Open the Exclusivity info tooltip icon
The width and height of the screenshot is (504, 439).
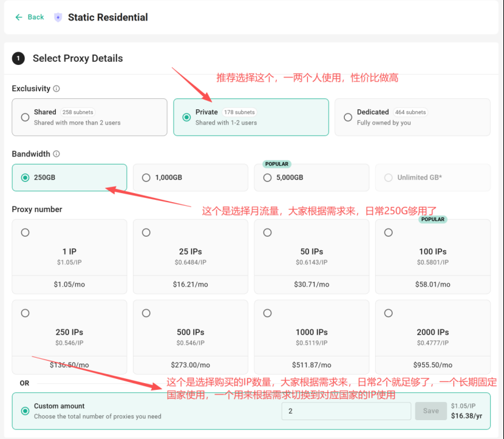(x=56, y=89)
